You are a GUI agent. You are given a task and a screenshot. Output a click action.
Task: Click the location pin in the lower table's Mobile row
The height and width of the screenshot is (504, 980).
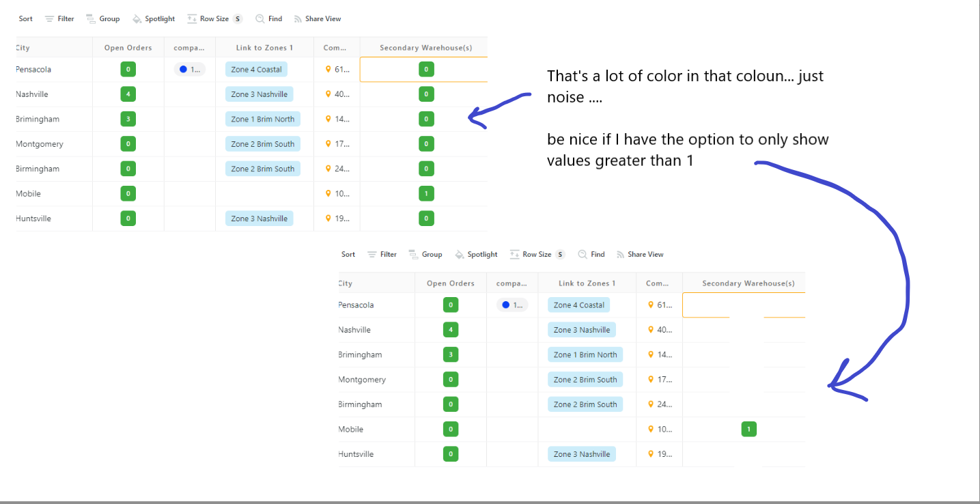click(651, 430)
